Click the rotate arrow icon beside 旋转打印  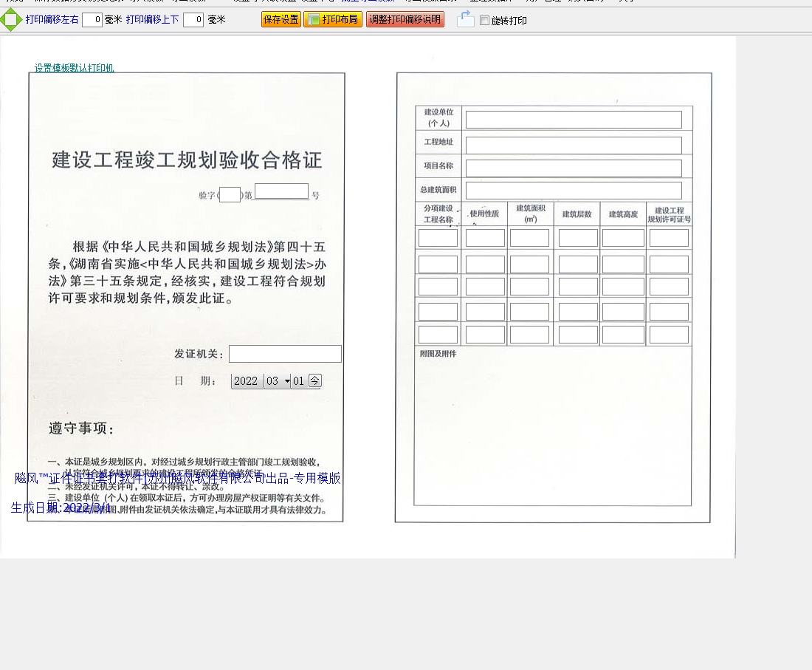465,20
